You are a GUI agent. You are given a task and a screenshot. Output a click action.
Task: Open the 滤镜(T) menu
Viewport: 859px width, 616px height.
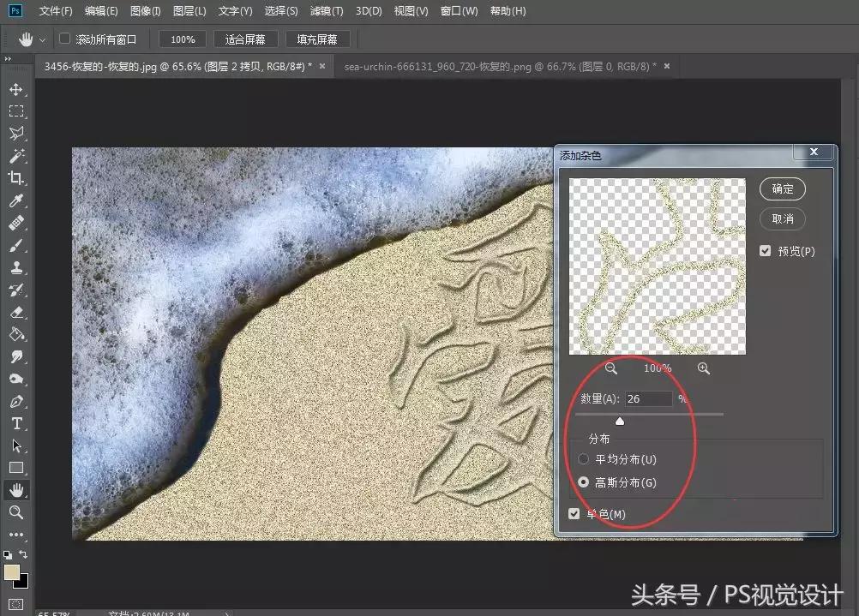(x=327, y=11)
